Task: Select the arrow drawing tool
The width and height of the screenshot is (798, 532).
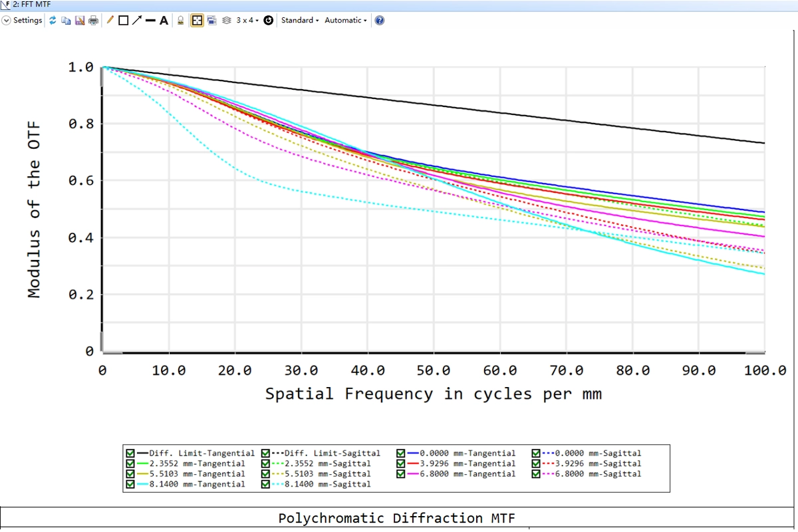Action: click(x=136, y=21)
